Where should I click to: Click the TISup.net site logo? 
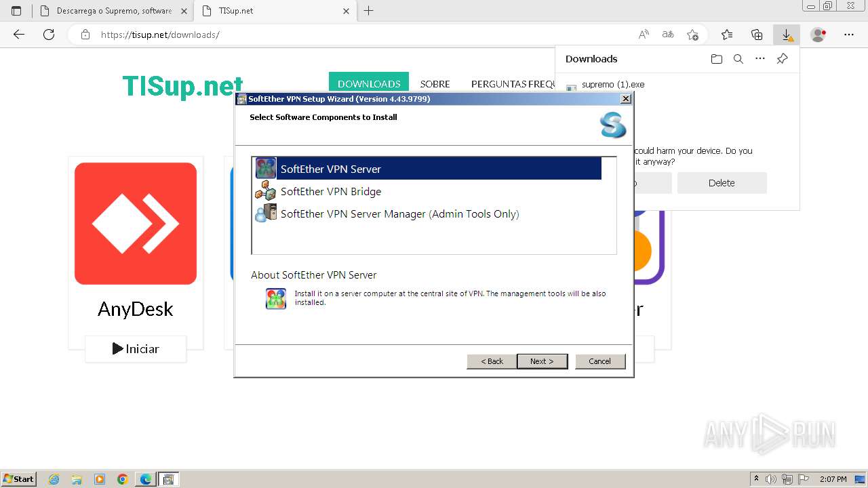point(182,86)
